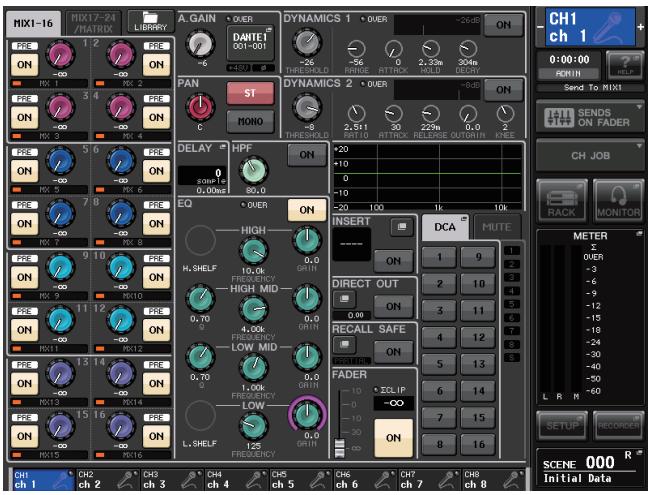Open the Rack screen icon
651x495 pixels.
(562, 201)
